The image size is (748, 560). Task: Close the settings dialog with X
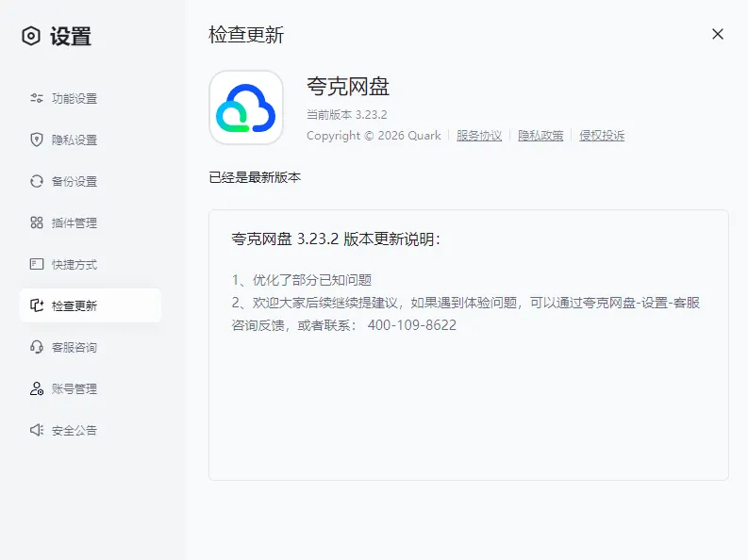[718, 34]
